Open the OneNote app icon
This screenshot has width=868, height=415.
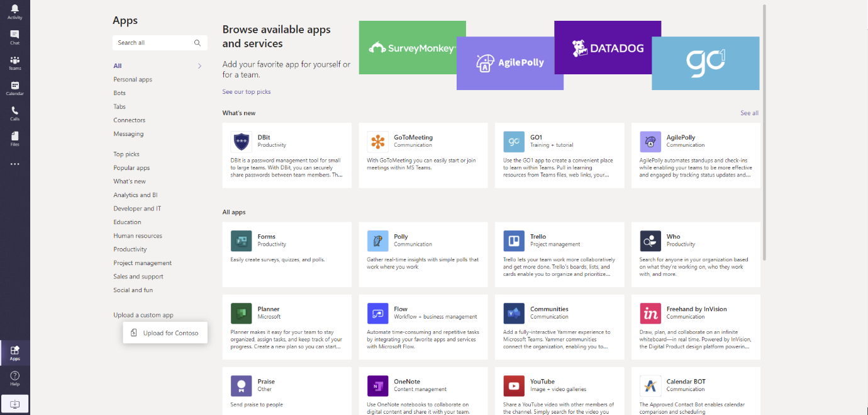point(377,386)
